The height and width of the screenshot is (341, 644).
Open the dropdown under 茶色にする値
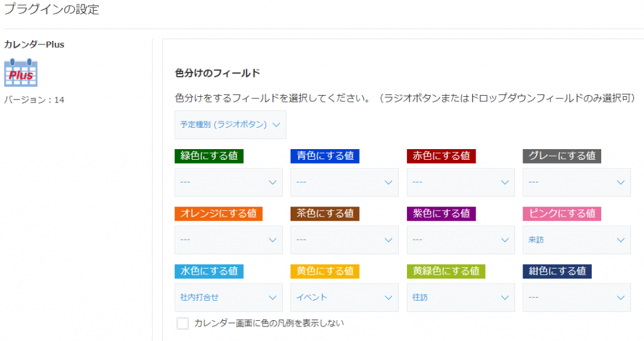(x=345, y=240)
